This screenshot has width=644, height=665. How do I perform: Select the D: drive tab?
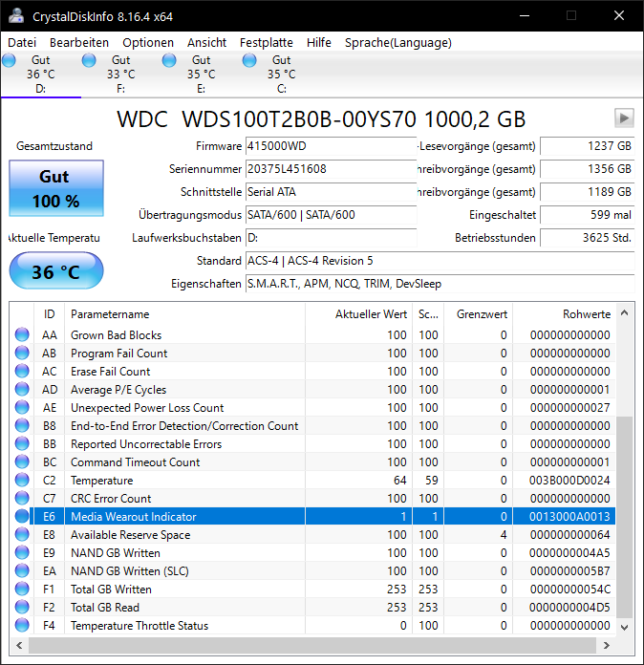click(41, 75)
